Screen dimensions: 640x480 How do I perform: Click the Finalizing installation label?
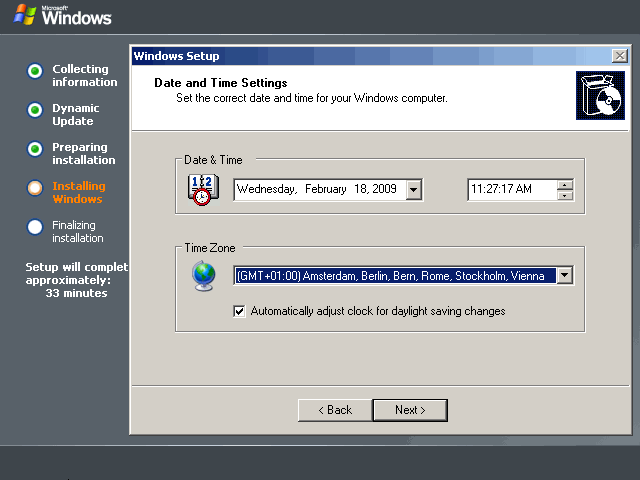point(78,231)
